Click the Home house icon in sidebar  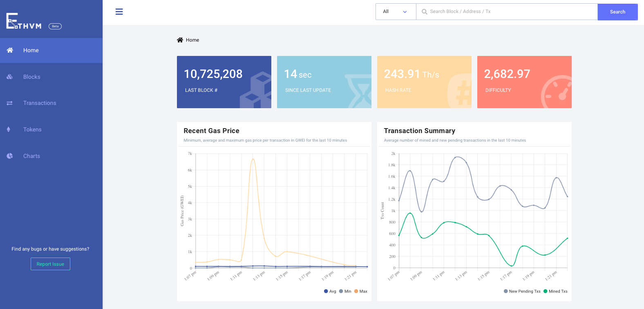click(x=10, y=50)
